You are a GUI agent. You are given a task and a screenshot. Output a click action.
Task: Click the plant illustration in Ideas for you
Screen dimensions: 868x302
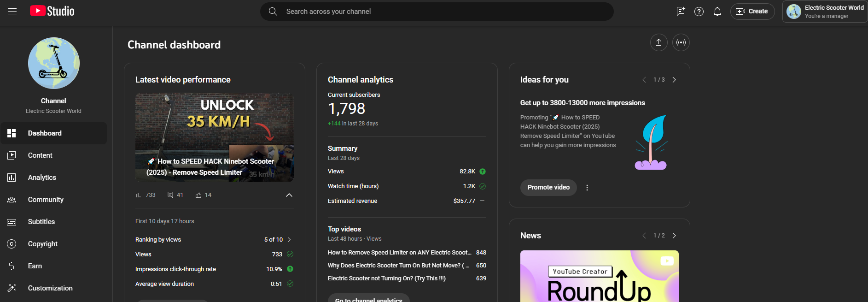point(651,142)
